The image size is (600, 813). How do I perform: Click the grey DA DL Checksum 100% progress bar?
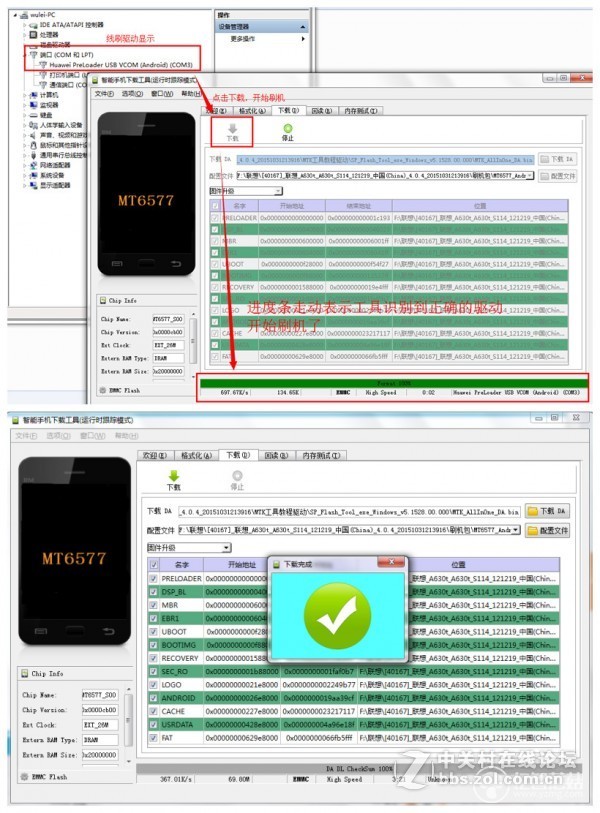click(359, 768)
